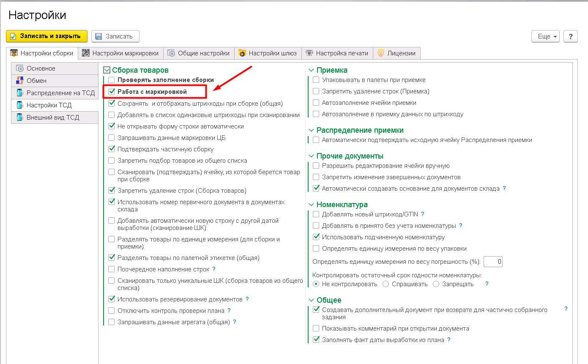
Task: Collapse the Приемка section
Action: click(312, 70)
